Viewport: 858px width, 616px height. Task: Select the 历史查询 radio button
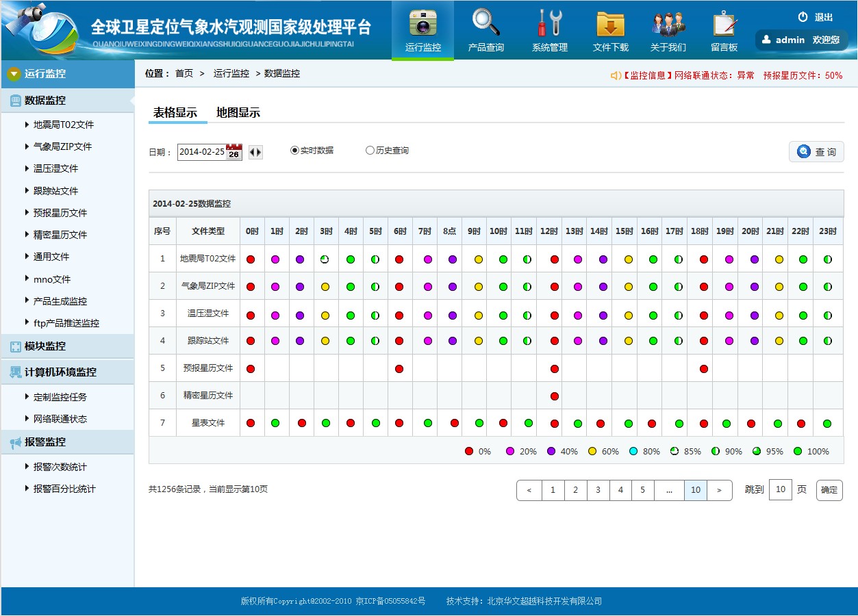pyautogui.click(x=370, y=151)
